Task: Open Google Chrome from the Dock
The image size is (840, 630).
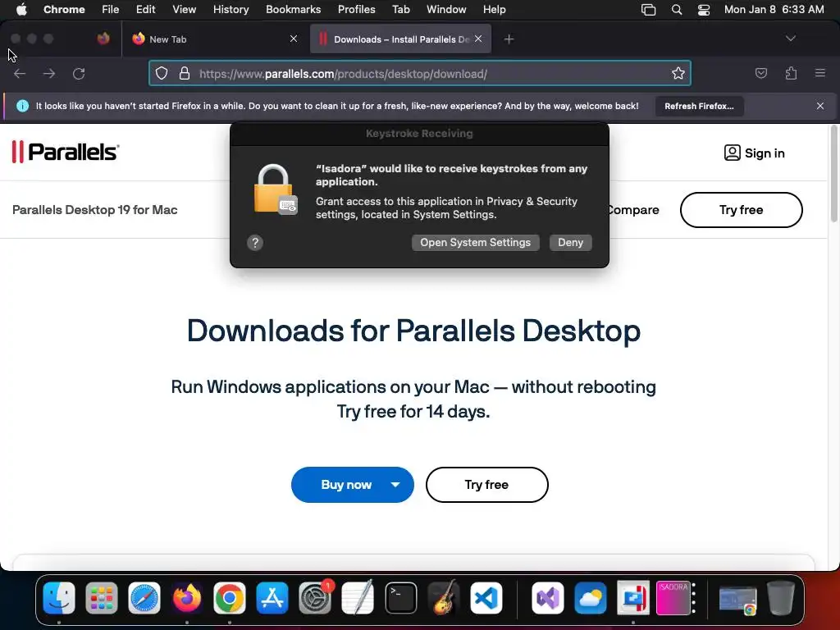Action: tap(230, 598)
